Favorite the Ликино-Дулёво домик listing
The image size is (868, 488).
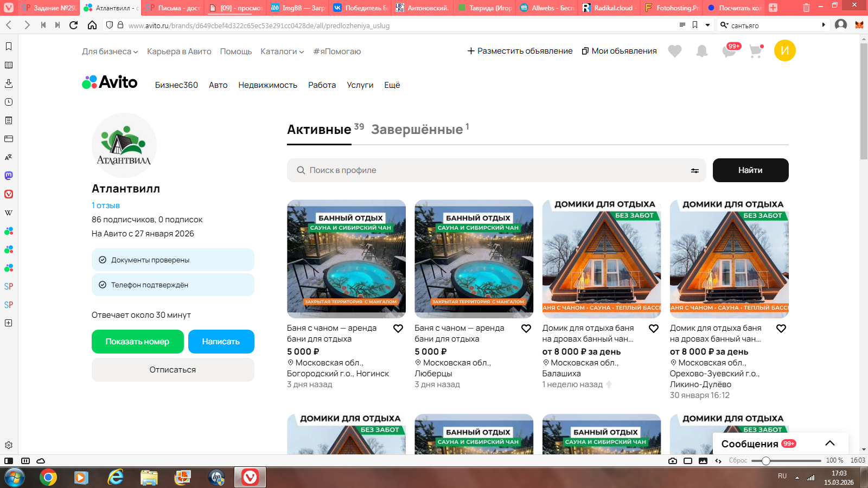click(781, 329)
